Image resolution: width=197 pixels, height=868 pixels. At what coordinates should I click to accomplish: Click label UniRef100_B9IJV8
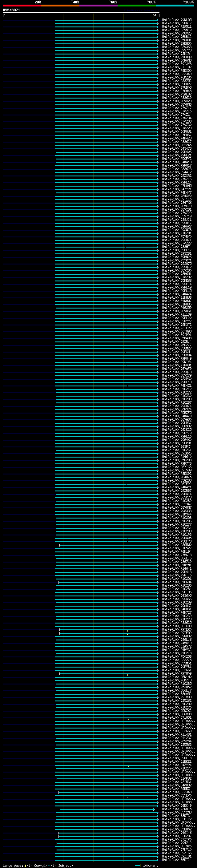tap(176, 64)
